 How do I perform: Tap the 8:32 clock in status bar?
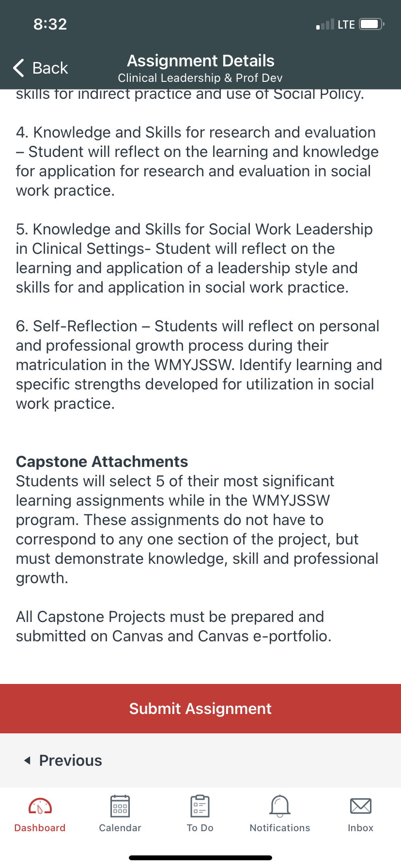tap(50, 24)
